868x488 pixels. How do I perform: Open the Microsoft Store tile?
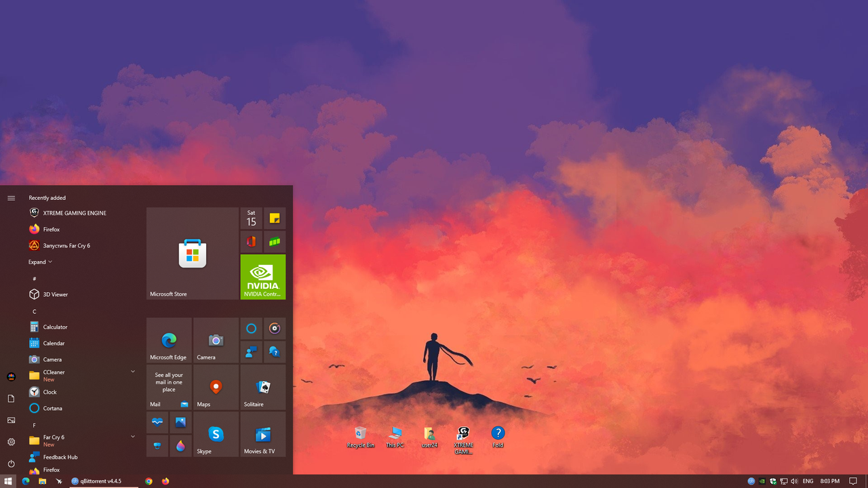pos(192,253)
